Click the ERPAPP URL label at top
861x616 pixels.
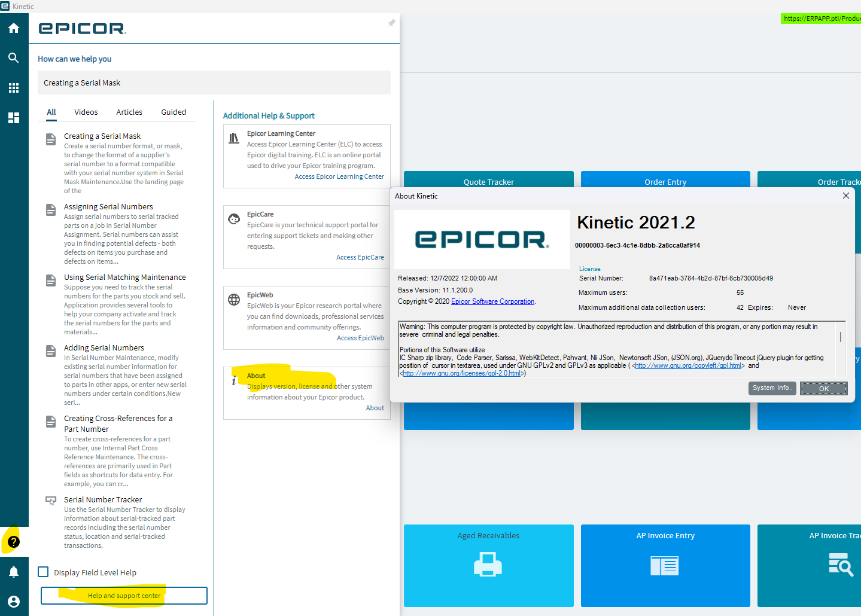[x=821, y=19]
